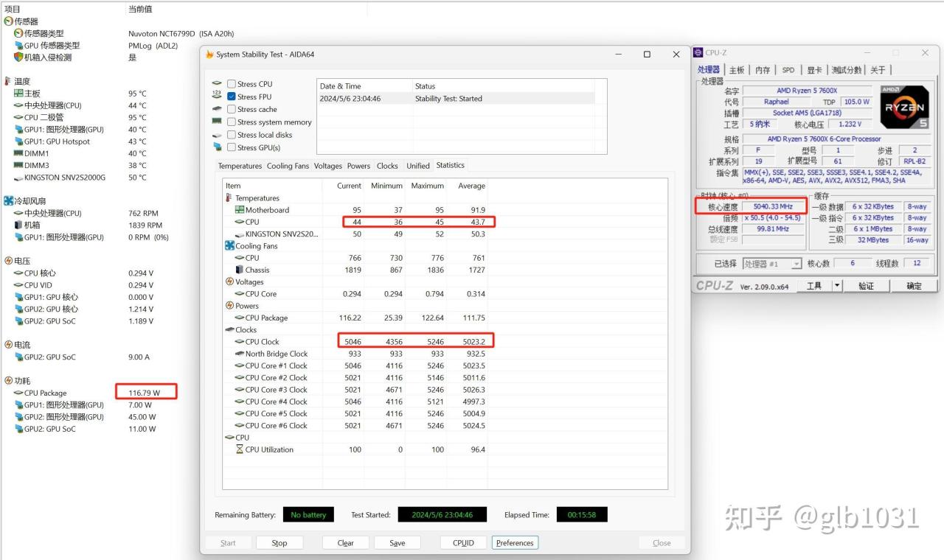This screenshot has width=944, height=560.
Task: Click the Stress CPU chip icon
Action: point(217,84)
